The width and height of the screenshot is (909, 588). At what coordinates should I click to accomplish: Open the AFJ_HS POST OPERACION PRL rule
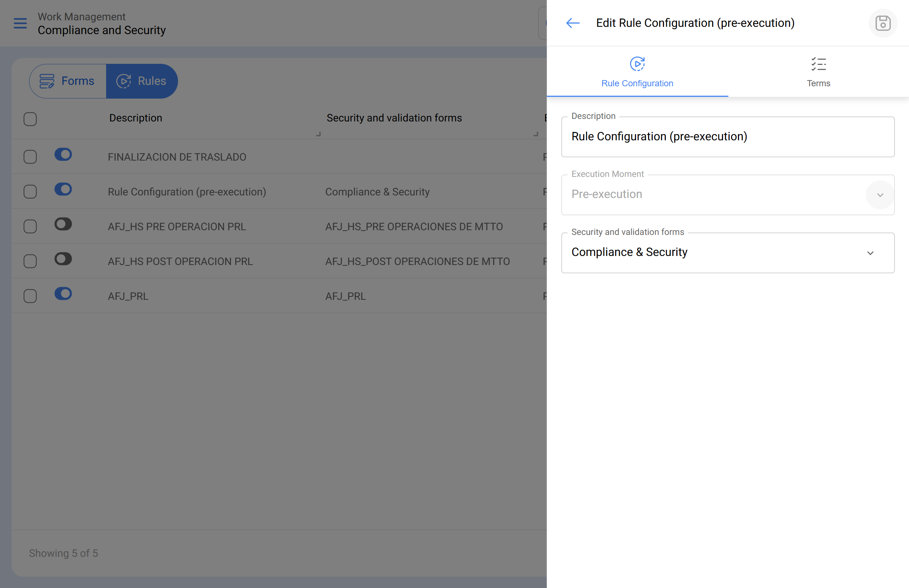click(x=180, y=261)
